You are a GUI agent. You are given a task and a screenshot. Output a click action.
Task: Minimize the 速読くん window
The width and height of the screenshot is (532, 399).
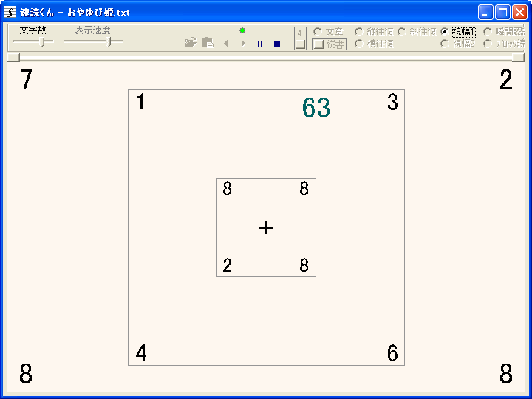pos(485,13)
